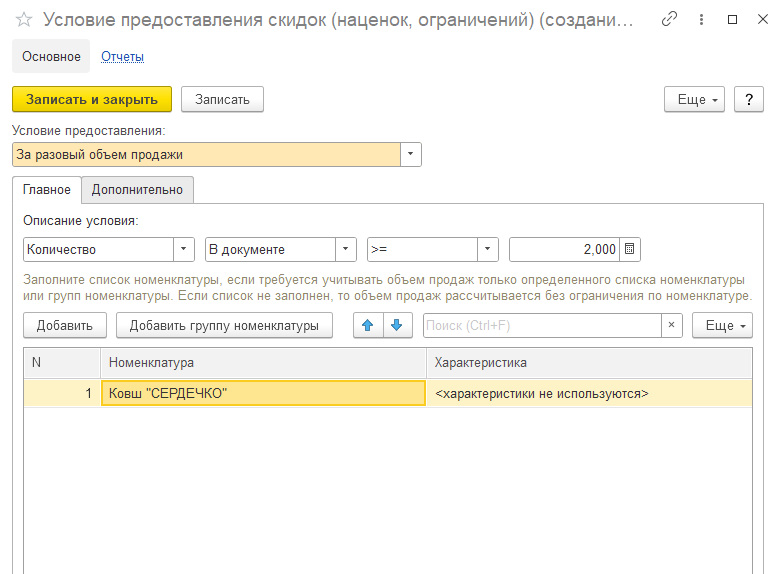This screenshot has width=782, height=574.
Task: Click the >= operator field text
Action: 379,249
